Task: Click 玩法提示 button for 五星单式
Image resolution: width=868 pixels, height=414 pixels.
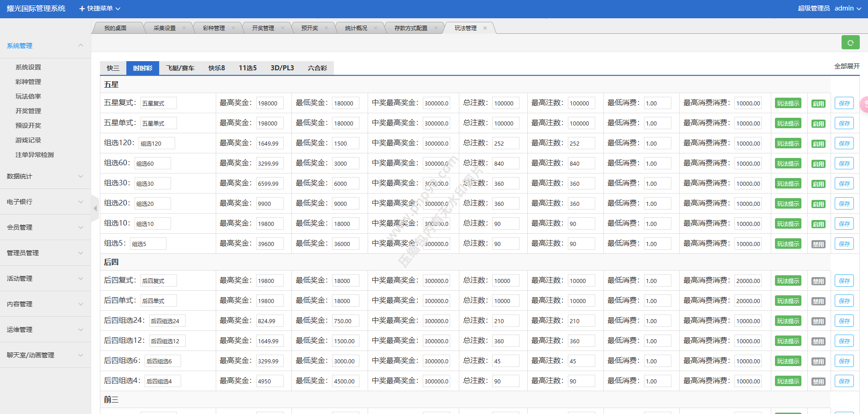Action: point(788,124)
